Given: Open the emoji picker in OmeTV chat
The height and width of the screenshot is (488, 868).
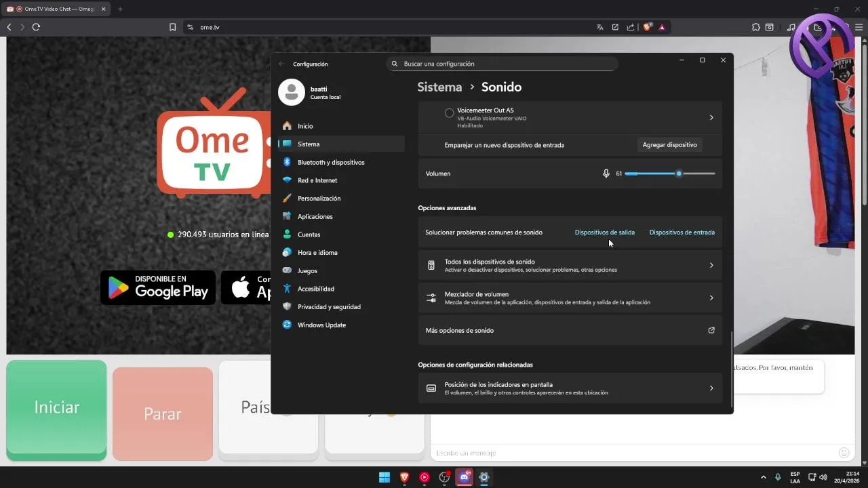Looking at the screenshot, I should (x=844, y=453).
